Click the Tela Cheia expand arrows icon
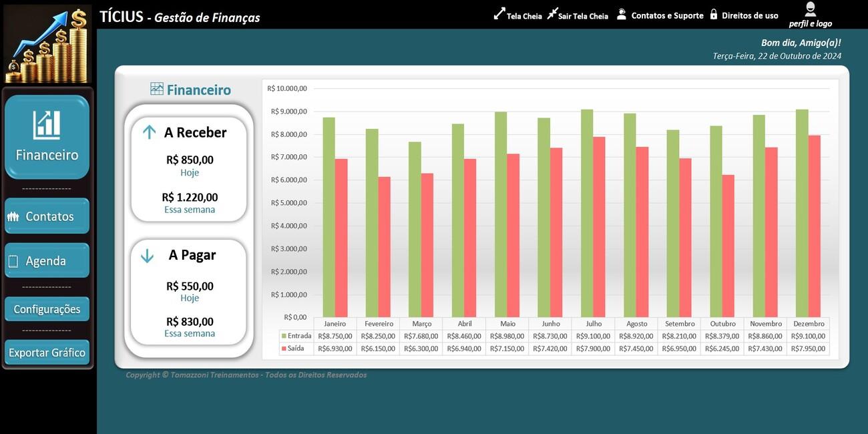Viewport: 868px width, 434px height. pyautogui.click(x=499, y=13)
